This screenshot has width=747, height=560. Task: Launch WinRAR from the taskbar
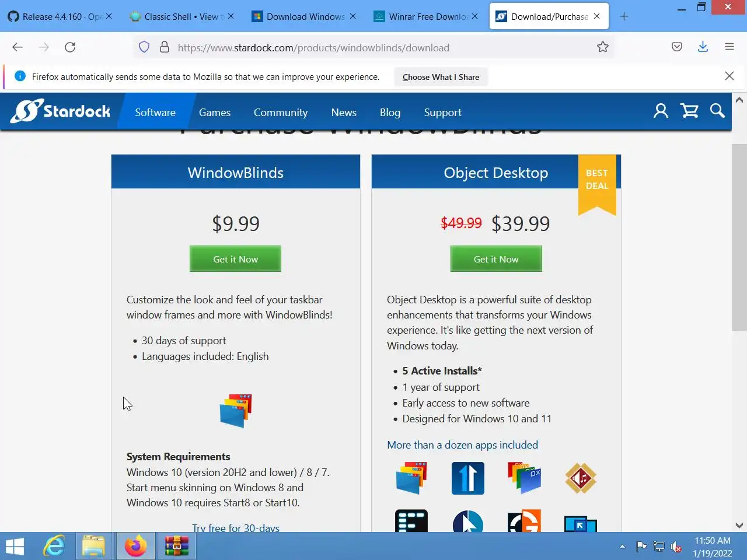176,547
